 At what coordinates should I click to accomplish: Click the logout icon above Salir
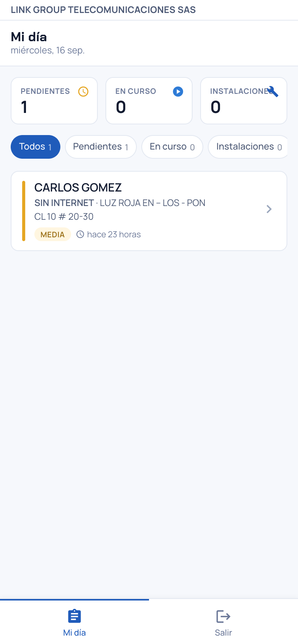click(x=223, y=616)
